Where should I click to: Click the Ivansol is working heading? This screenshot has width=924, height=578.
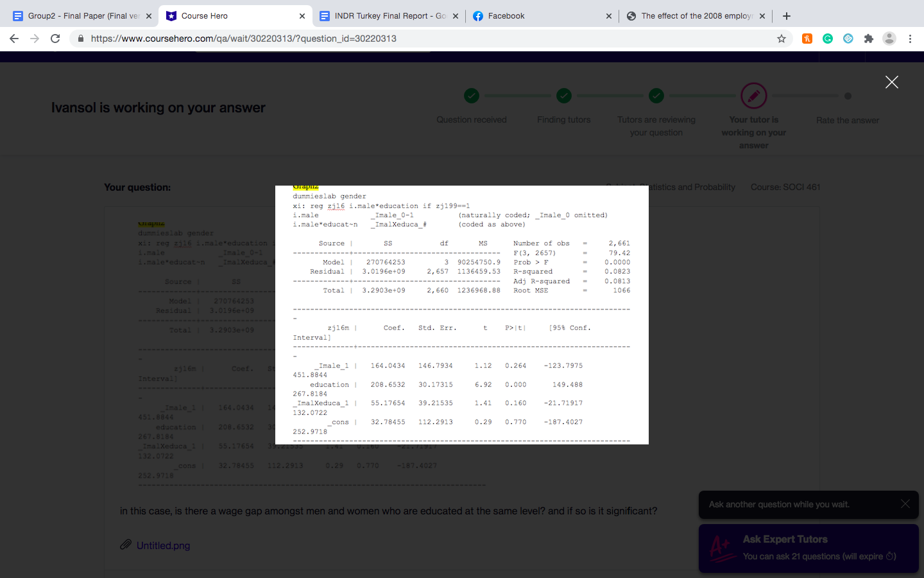click(x=158, y=108)
